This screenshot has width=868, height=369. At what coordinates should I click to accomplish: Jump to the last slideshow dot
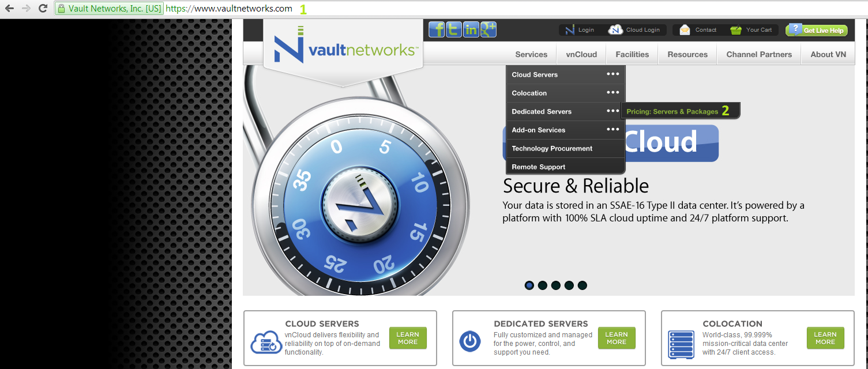click(583, 285)
